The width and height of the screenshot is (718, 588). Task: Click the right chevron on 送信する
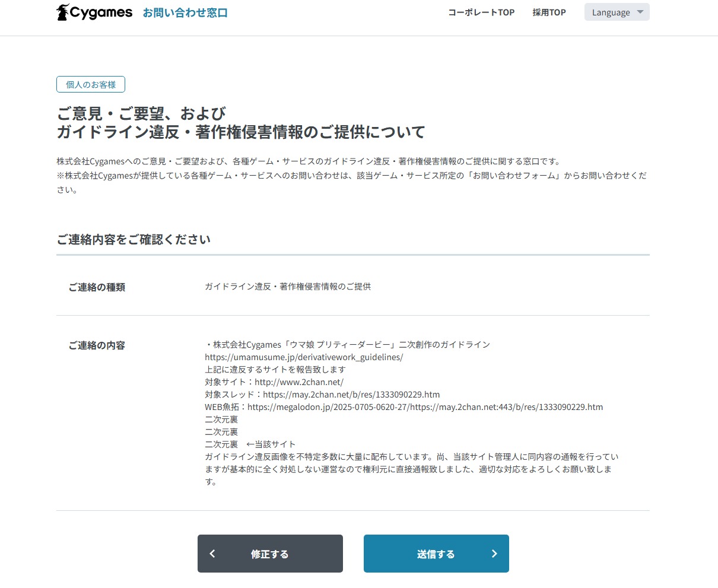point(494,554)
